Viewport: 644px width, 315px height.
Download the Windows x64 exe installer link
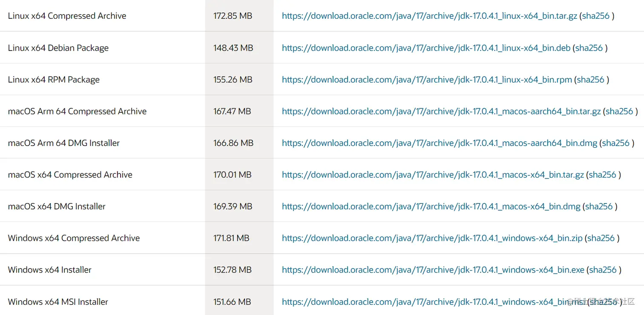click(433, 270)
